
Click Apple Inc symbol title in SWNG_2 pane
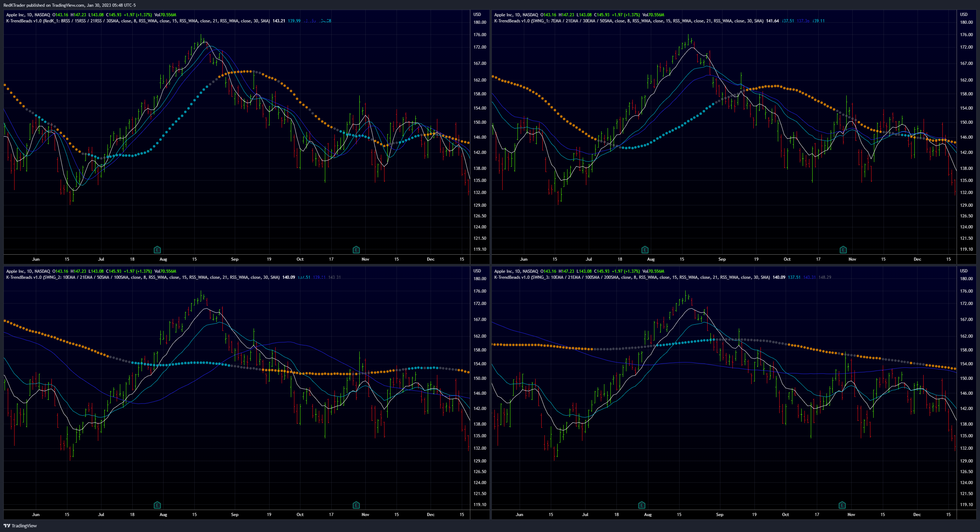(x=28, y=271)
